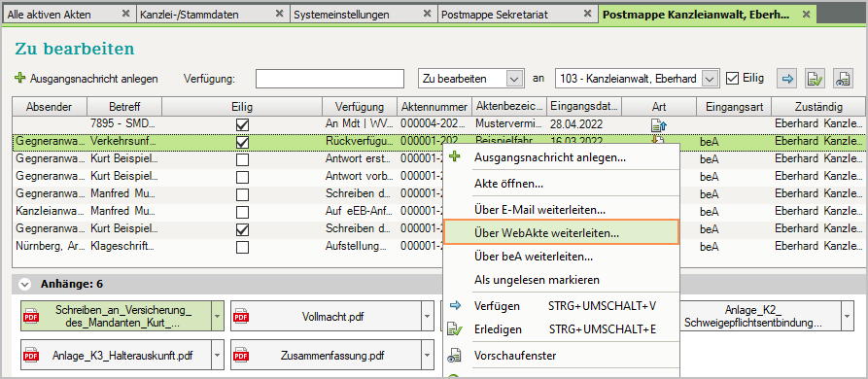Viewport: 868px width, 379px height.
Task: Check Eilig for the Antwort erst... row
Action: tap(242, 160)
